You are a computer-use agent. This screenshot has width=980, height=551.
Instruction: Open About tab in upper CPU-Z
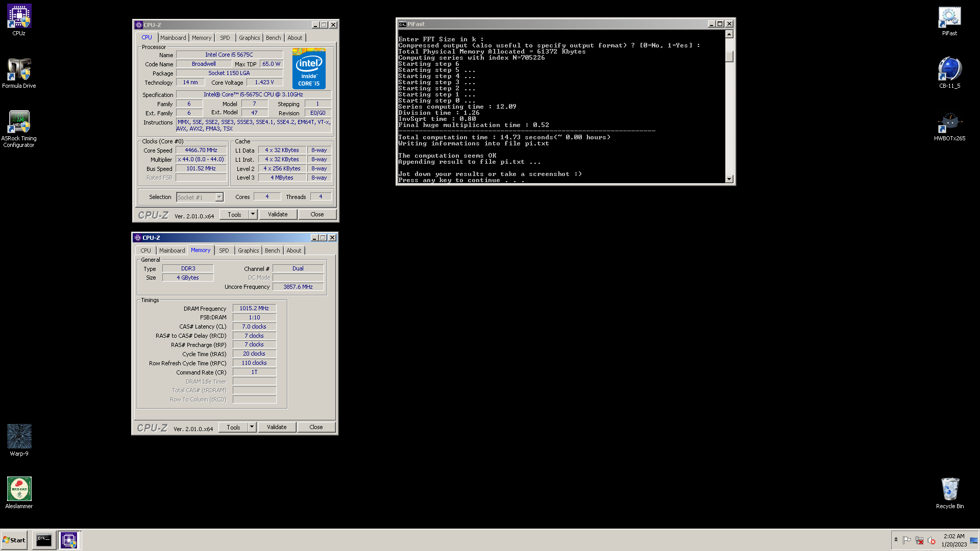295,38
